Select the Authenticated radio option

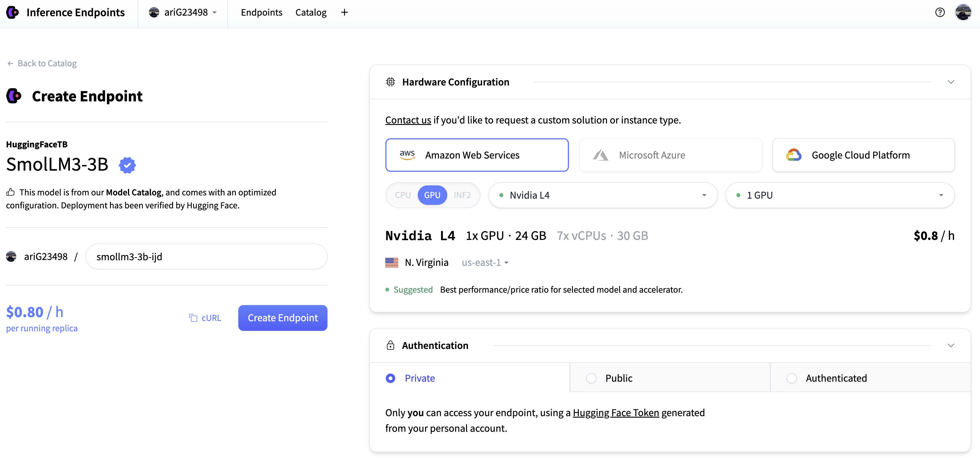[x=792, y=378]
